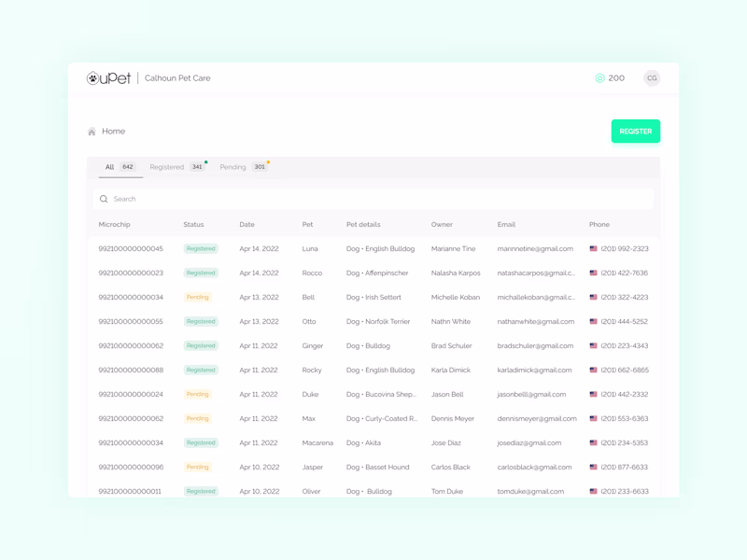The height and width of the screenshot is (560, 747).
Task: Click the US flag on Tom Duke's row
Action: tap(592, 491)
